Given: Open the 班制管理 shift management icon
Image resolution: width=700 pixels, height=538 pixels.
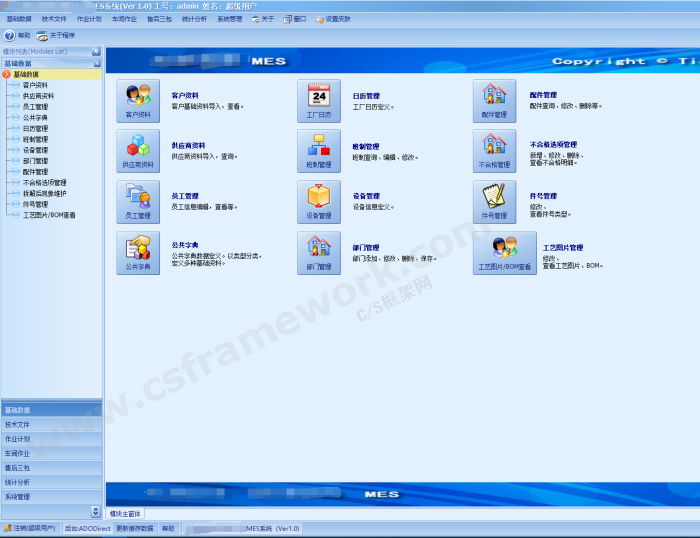Looking at the screenshot, I should click(x=318, y=151).
